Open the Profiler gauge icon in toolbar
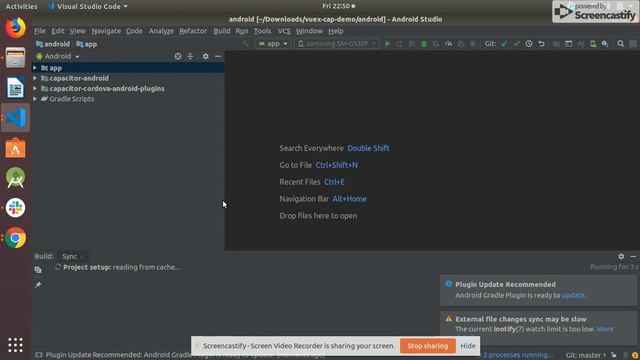 pos(449,44)
